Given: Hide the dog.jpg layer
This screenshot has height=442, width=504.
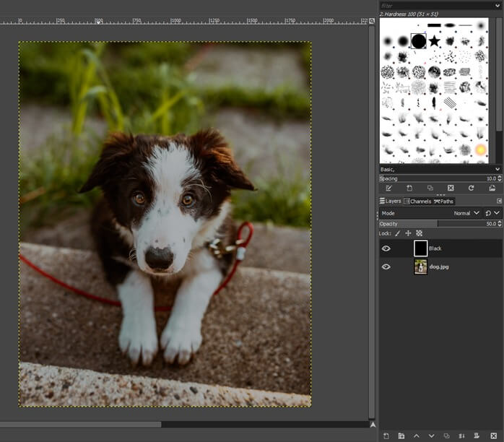Looking at the screenshot, I should (x=386, y=266).
